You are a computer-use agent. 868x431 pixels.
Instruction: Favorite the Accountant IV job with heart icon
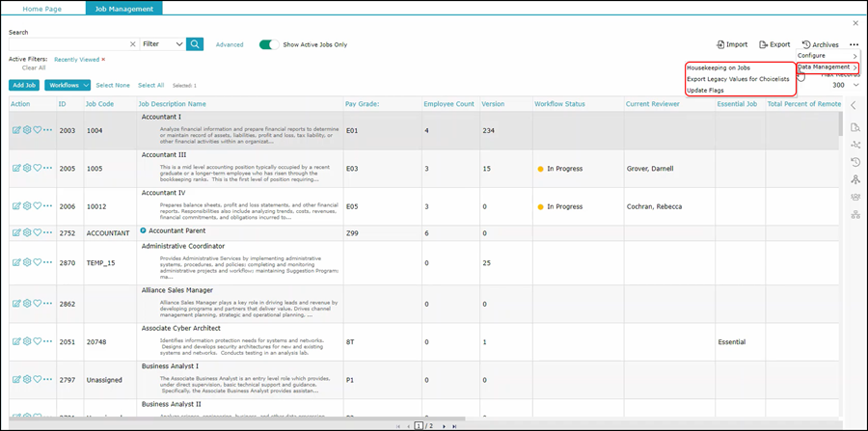[38, 206]
